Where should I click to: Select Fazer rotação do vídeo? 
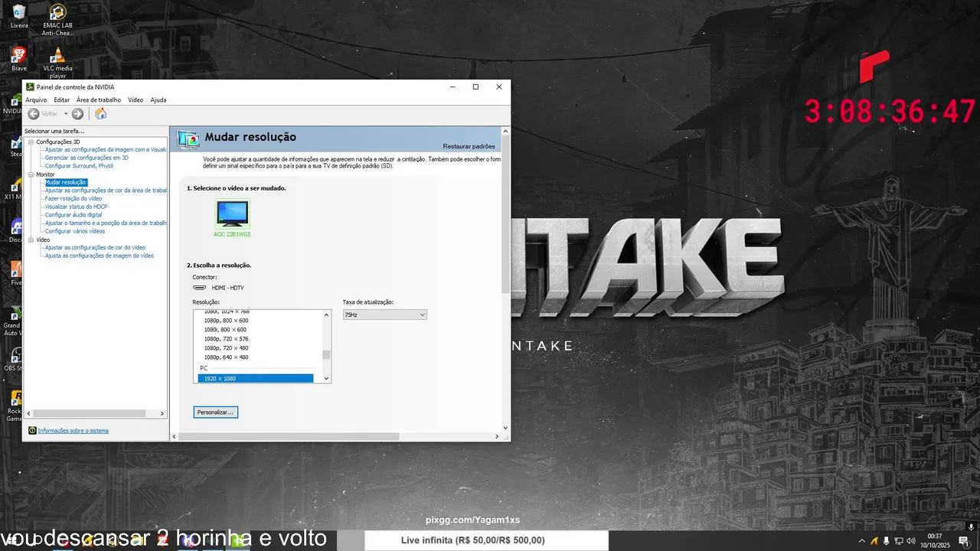(x=73, y=198)
